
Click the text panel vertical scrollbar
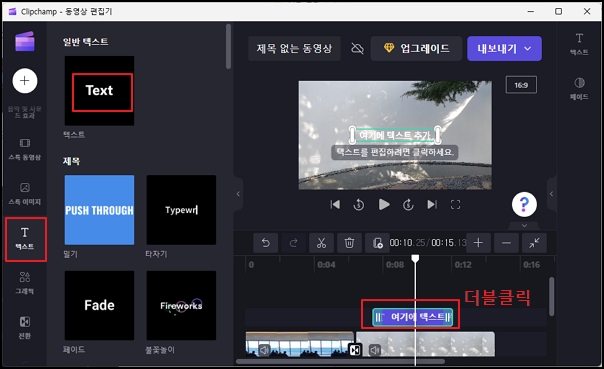228,47
